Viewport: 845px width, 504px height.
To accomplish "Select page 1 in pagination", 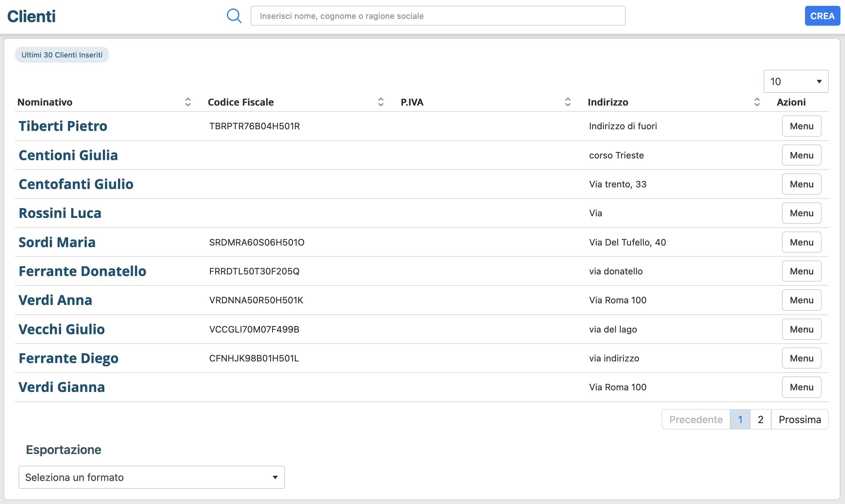I will 740,420.
